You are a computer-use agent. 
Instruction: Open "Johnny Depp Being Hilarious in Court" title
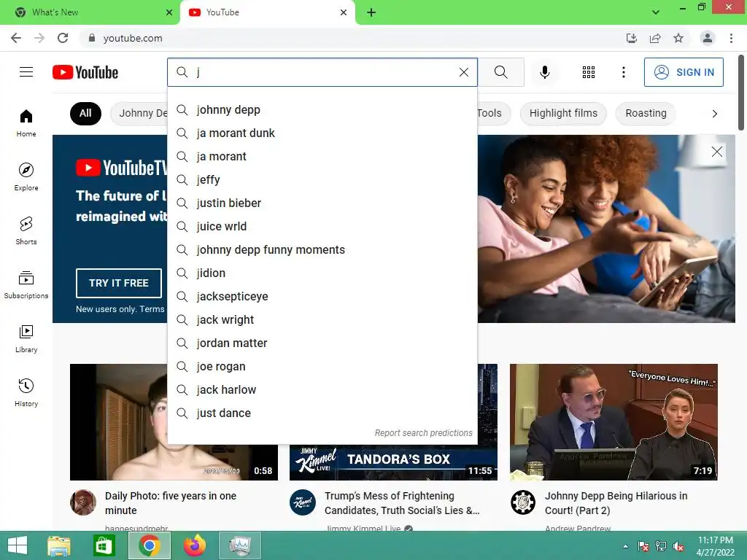pyautogui.click(x=616, y=503)
